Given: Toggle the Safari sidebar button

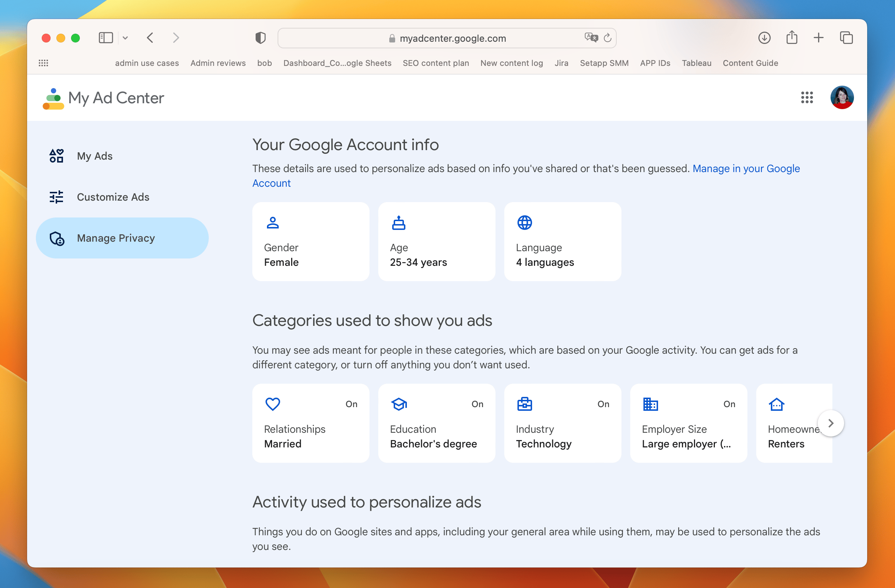Looking at the screenshot, I should click(106, 38).
